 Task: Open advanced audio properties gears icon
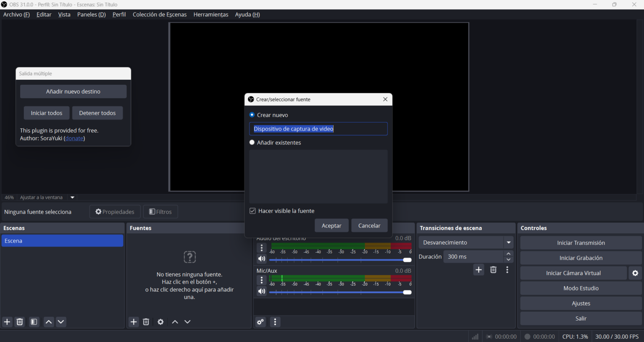point(260,322)
